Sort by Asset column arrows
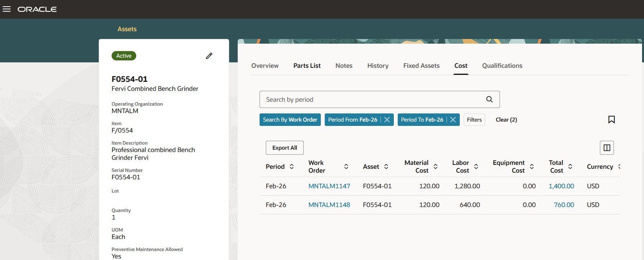This screenshot has height=260, width=644. pos(386,166)
